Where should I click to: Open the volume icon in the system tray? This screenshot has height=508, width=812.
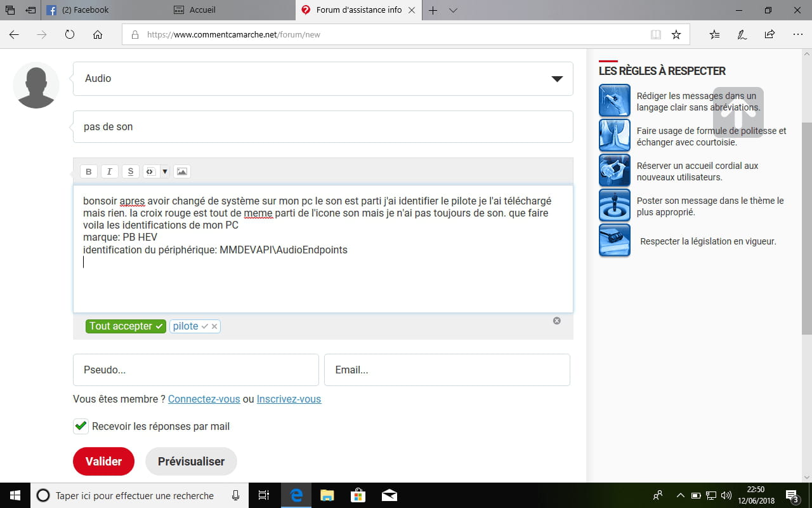click(x=726, y=496)
